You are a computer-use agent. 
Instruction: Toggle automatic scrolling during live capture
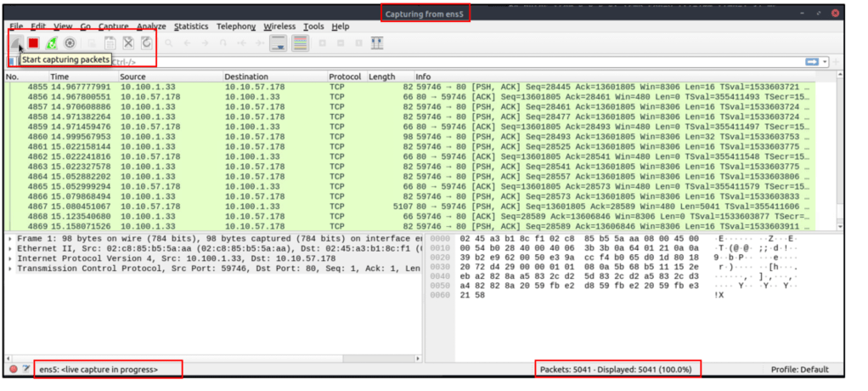tap(277, 42)
